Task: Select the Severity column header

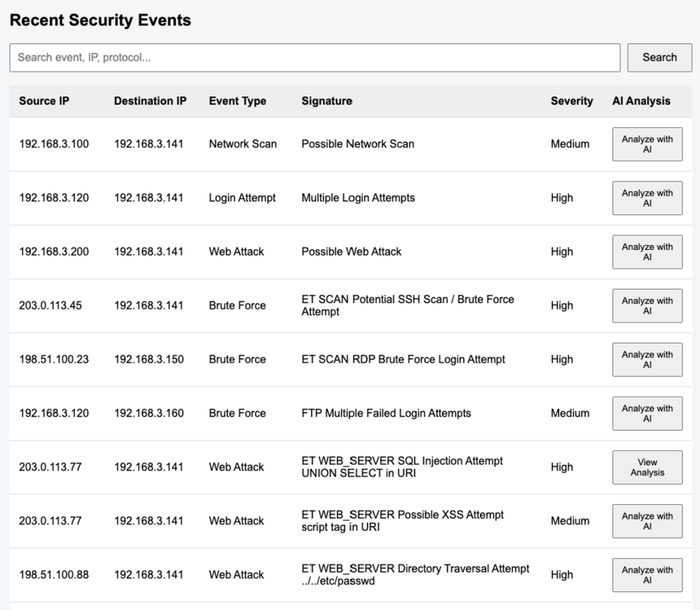Action: (x=571, y=101)
